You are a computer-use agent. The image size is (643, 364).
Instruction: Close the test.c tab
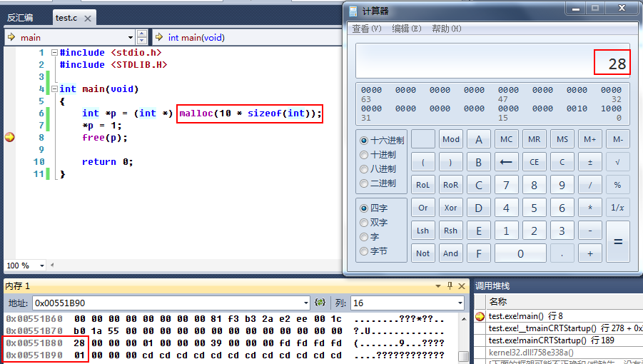click(87, 19)
